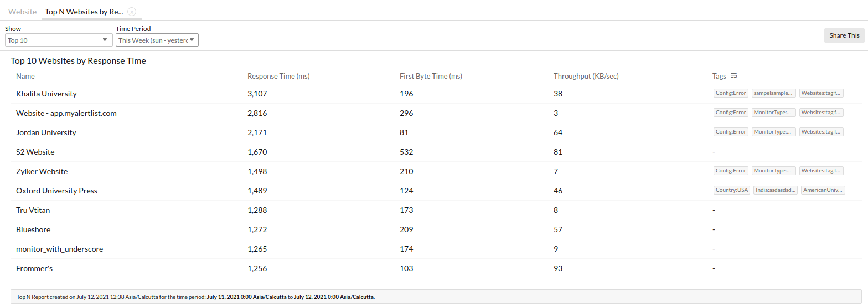Click the Jordan University row name

click(x=46, y=132)
